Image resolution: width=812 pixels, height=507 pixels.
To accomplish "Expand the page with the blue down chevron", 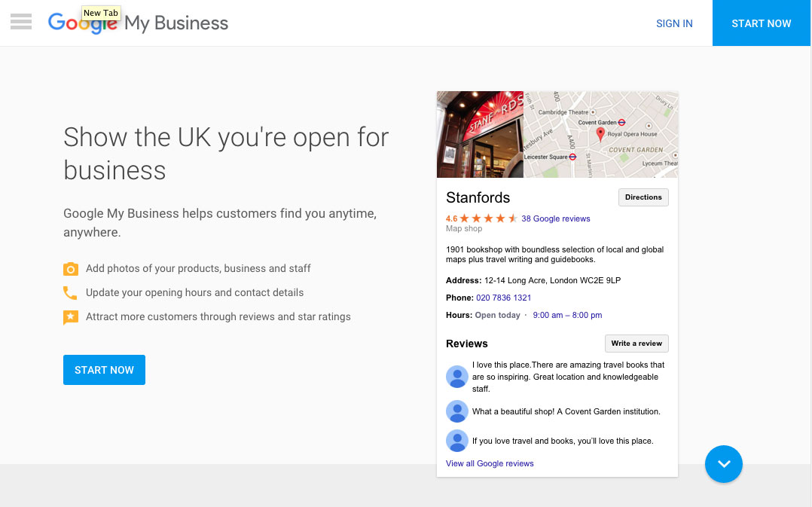I will coord(723,464).
